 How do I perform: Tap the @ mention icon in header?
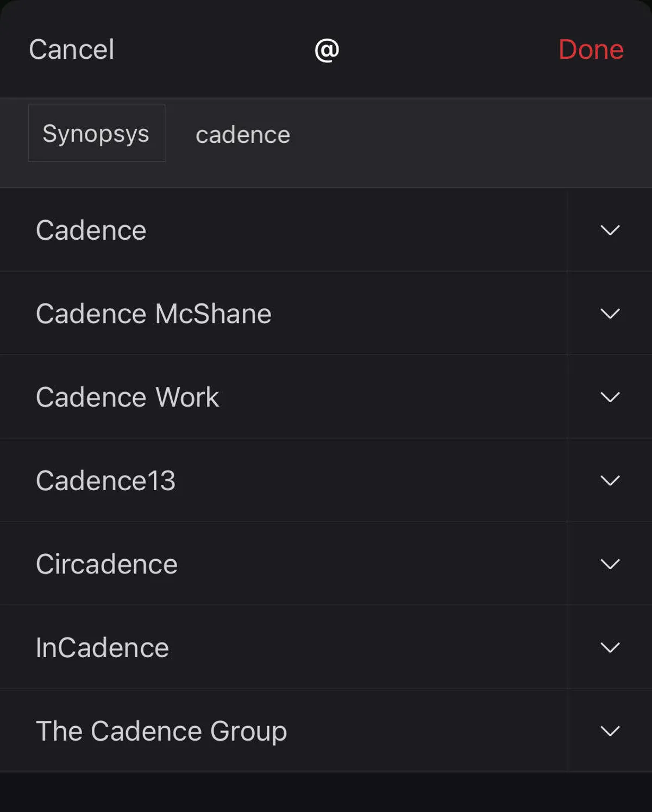[327, 50]
